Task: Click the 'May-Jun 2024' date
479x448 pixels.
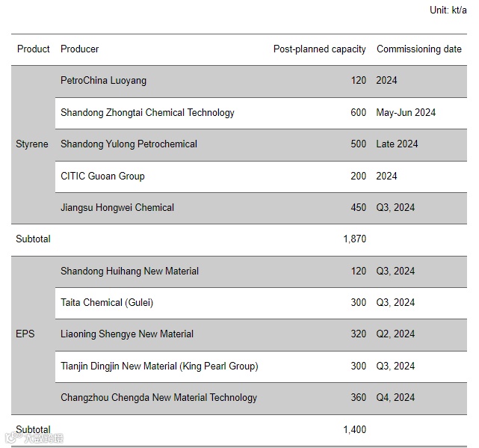Action: click(406, 112)
